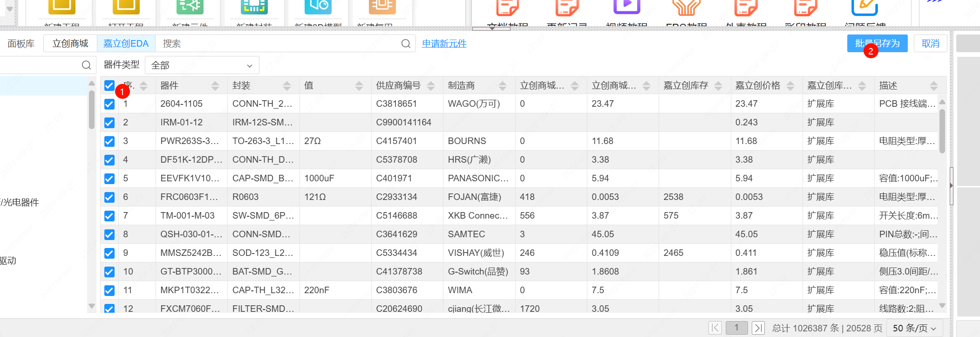Sort by the 供应商编号 column using its arrows

[431, 86]
